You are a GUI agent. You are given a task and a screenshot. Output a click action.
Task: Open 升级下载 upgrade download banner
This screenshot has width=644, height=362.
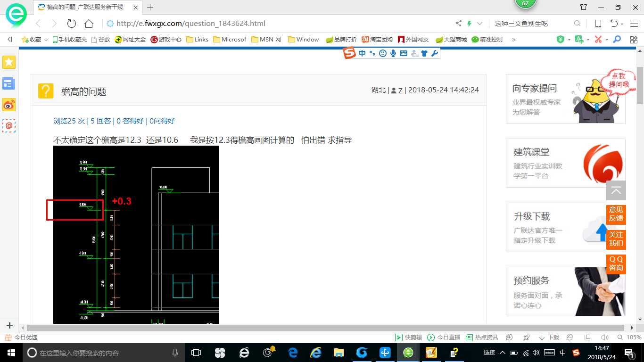(x=565, y=227)
